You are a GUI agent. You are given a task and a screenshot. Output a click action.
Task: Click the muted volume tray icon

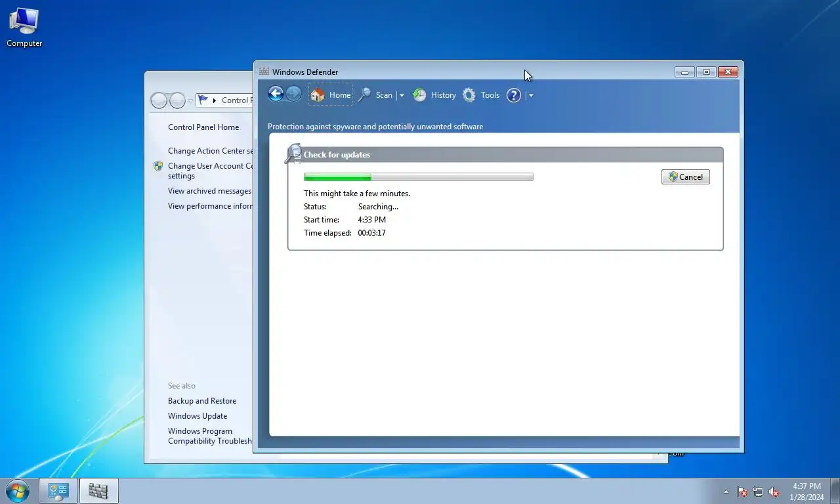pyautogui.click(x=774, y=492)
